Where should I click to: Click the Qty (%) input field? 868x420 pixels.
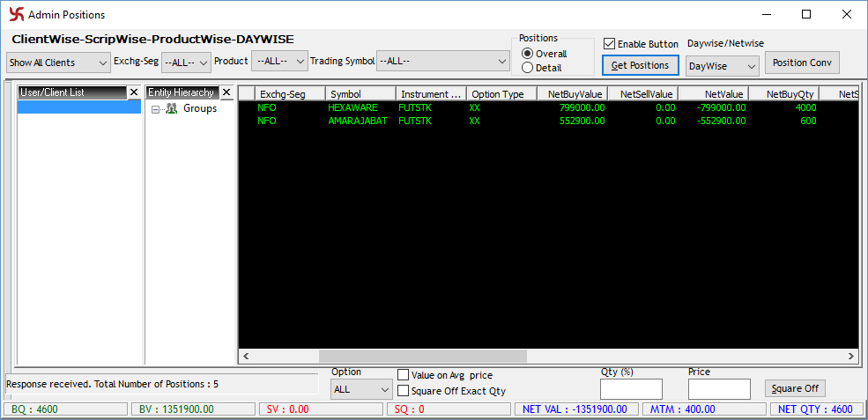pyautogui.click(x=631, y=389)
